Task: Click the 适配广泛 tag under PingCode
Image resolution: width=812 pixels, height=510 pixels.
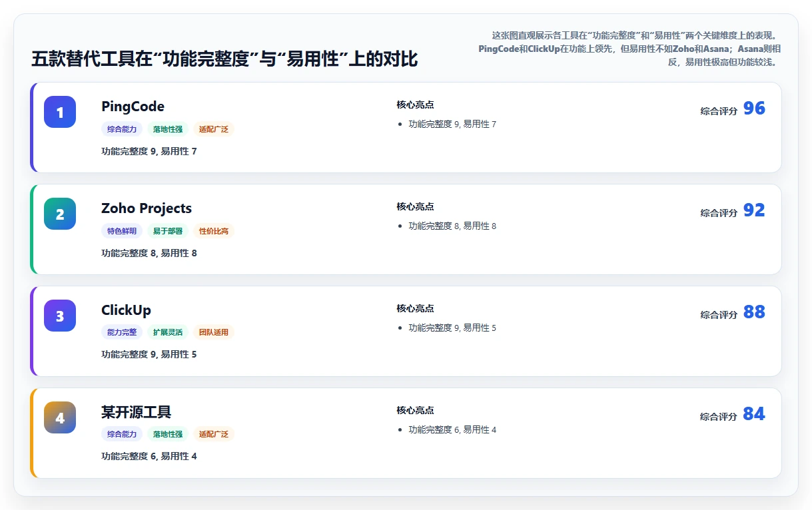Action: click(x=214, y=129)
